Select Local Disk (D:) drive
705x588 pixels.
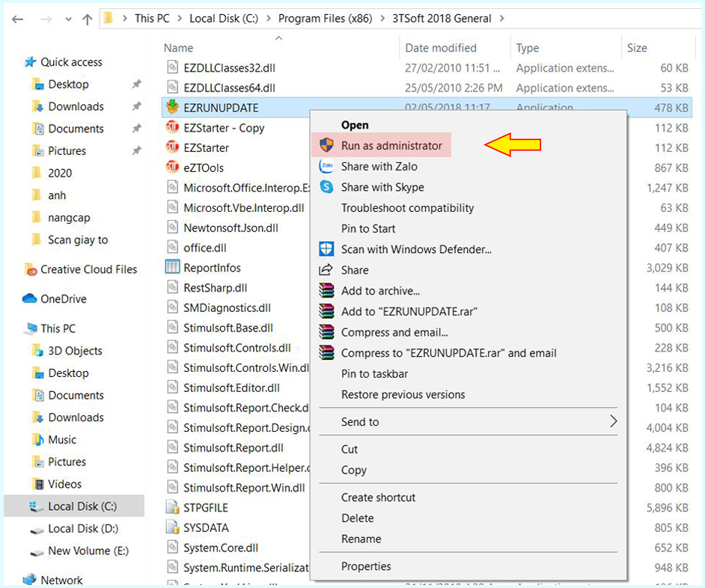pos(83,529)
